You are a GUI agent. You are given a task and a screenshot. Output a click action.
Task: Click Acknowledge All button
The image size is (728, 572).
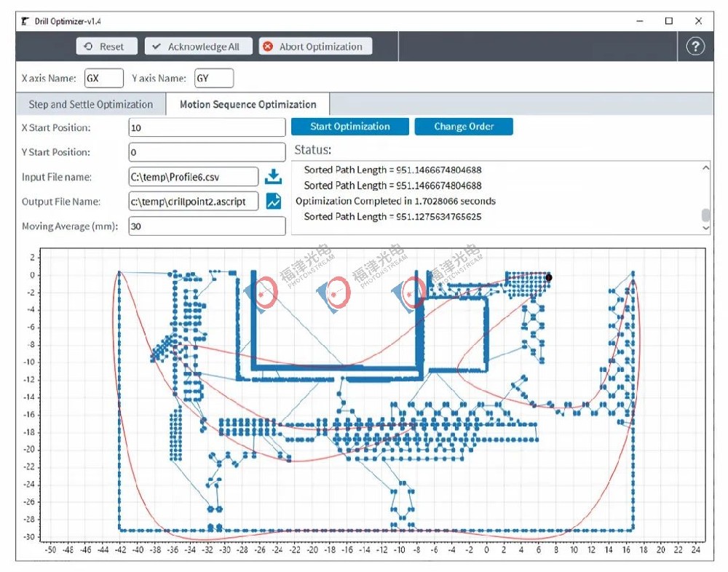pos(199,47)
